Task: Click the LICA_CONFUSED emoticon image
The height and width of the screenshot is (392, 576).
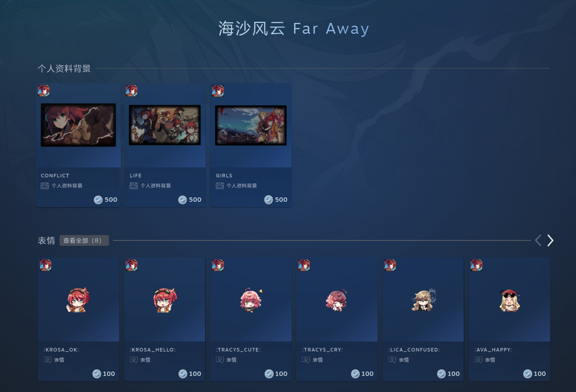Action: click(x=423, y=300)
